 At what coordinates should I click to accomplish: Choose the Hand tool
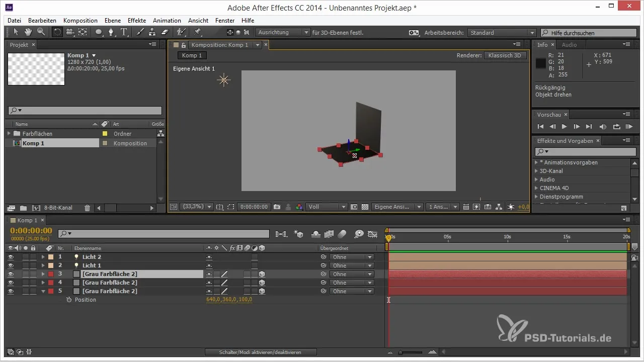[28, 32]
